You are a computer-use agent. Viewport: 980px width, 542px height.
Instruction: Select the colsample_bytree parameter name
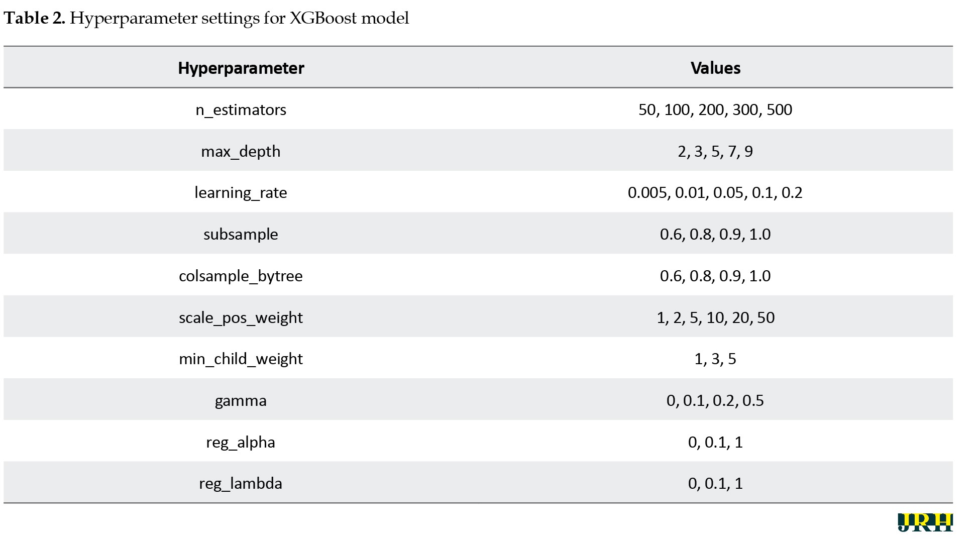click(241, 276)
